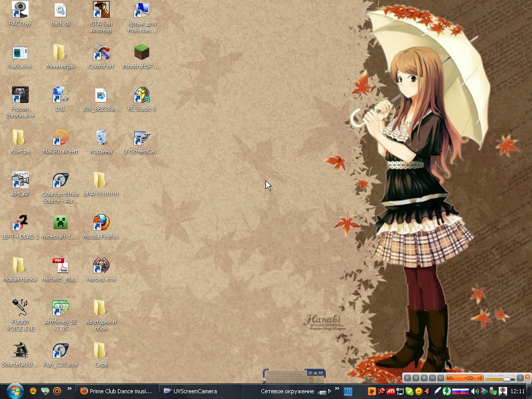Click the green checkmark chat tray icon
Viewport: 532px width, 399px height.
409,391
